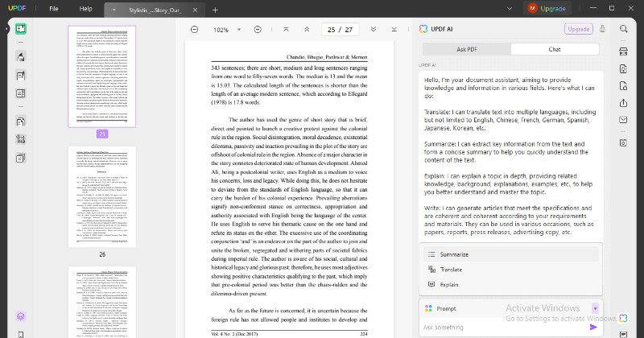This screenshot has height=338, width=644.
Task: Click the Upgrade button in AI panel
Action: tap(579, 29)
